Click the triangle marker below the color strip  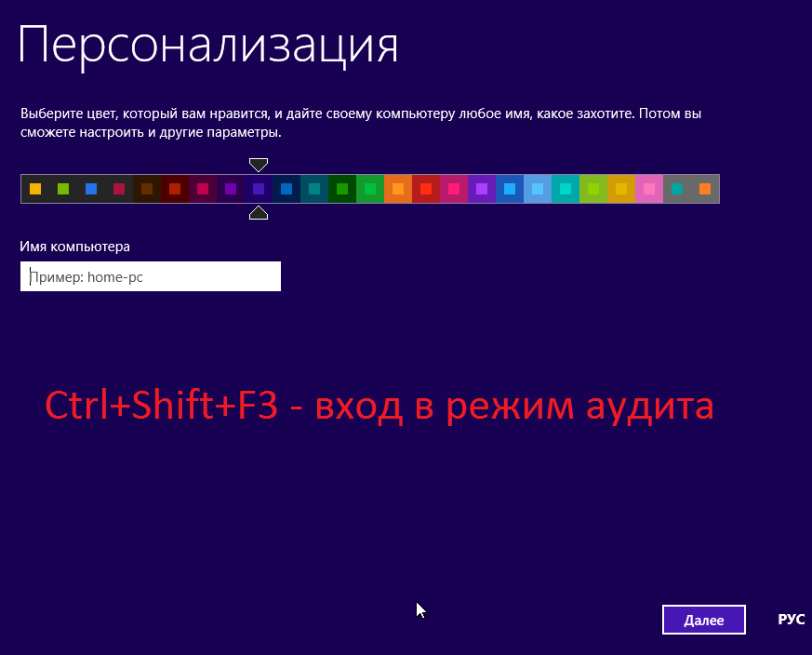coord(258,212)
